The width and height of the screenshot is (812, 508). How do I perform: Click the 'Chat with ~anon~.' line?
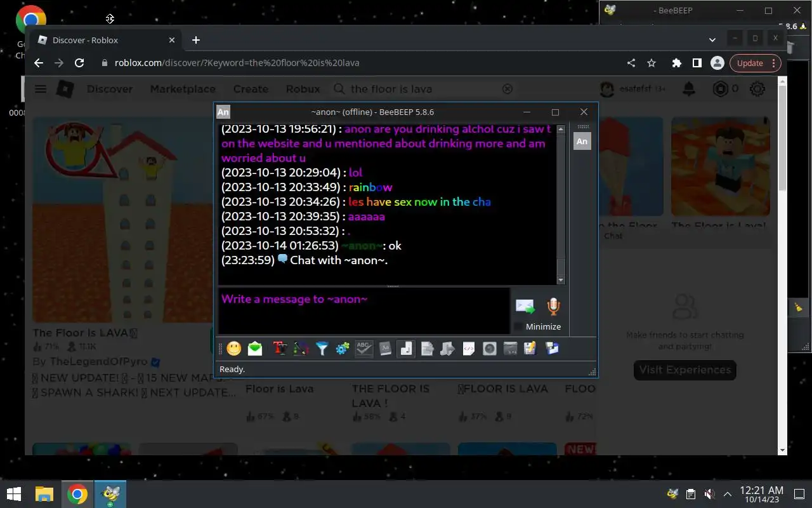(x=339, y=260)
